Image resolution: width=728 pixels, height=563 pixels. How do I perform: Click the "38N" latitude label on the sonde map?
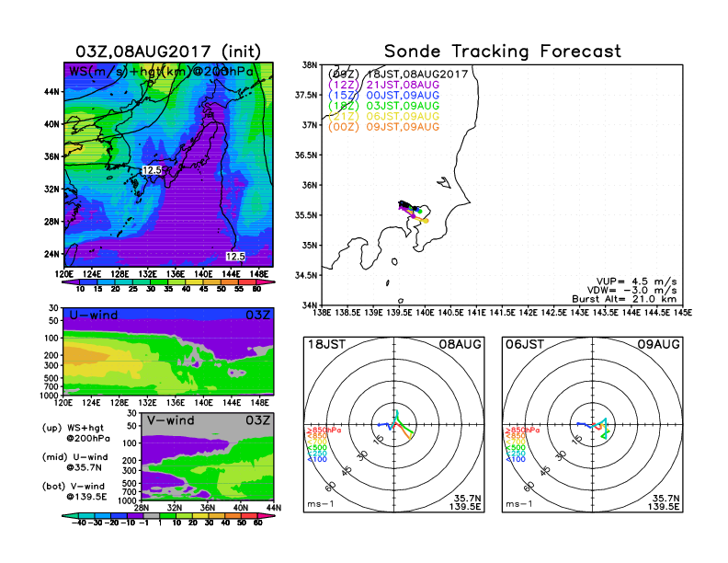tap(309, 65)
